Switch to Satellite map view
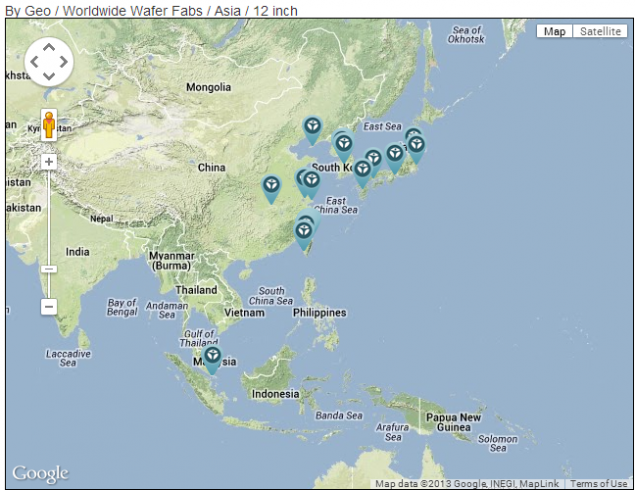This screenshot has width=635, height=490. (x=600, y=31)
